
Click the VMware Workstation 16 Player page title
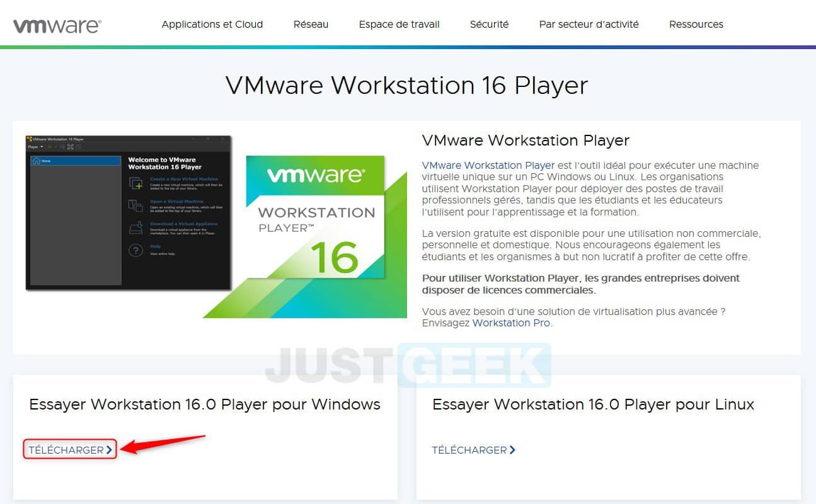click(407, 85)
